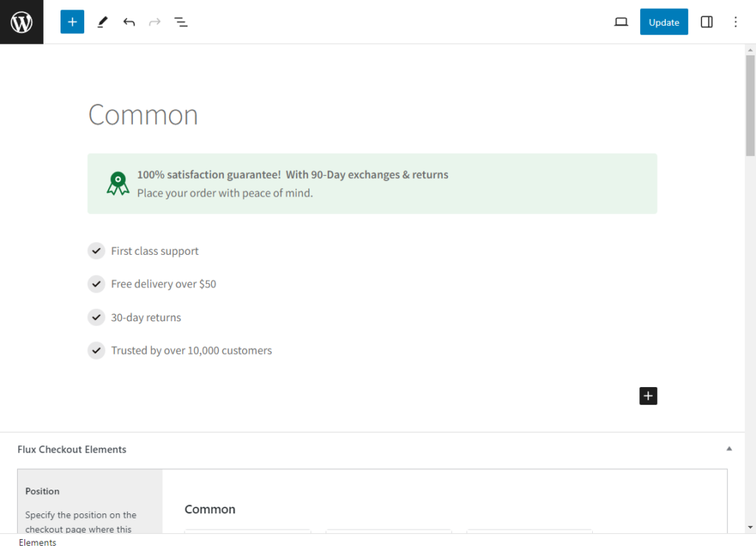Viewport: 756px width, 551px height.
Task: Click the Update button
Action: tap(664, 22)
